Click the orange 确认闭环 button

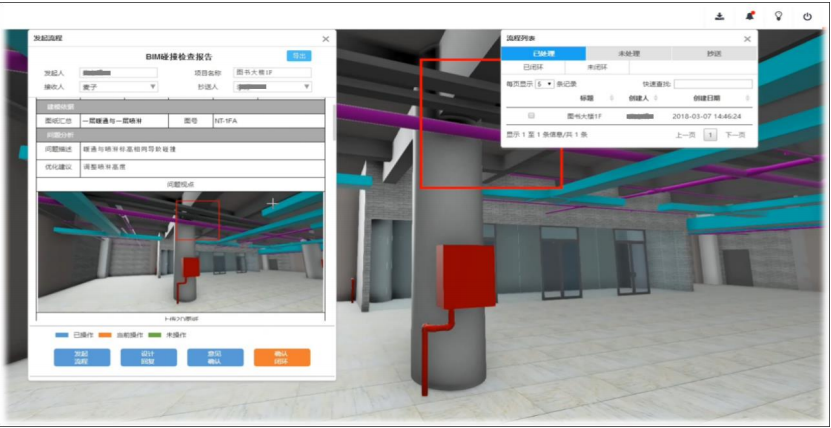(x=282, y=358)
